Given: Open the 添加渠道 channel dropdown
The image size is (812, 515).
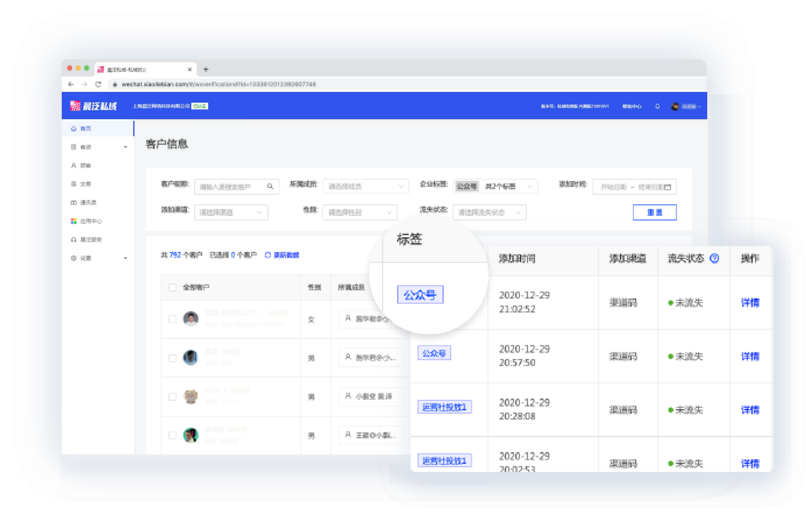Looking at the screenshot, I should coord(231,213).
